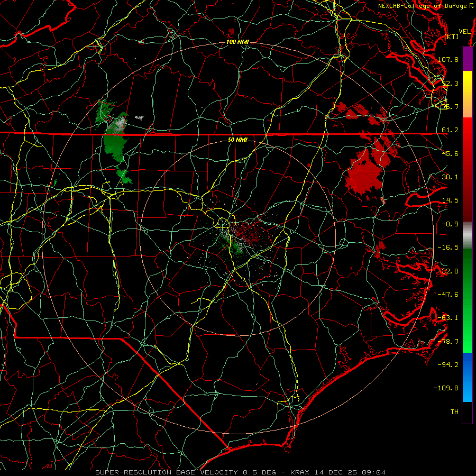This screenshot has width=476, height=476.
Task: Click the purple segment of velocity color bar
Action: point(467,59)
